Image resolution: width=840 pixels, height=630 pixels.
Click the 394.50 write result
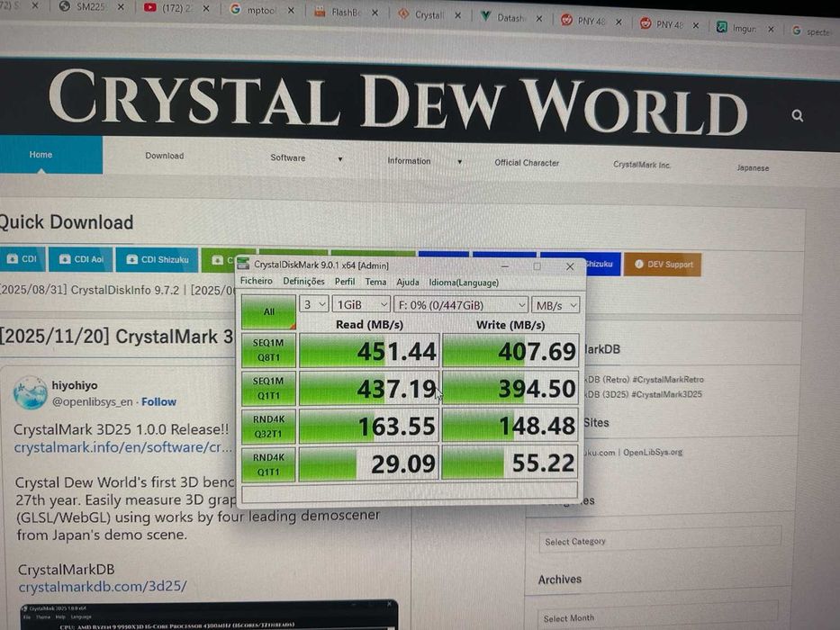click(x=510, y=389)
